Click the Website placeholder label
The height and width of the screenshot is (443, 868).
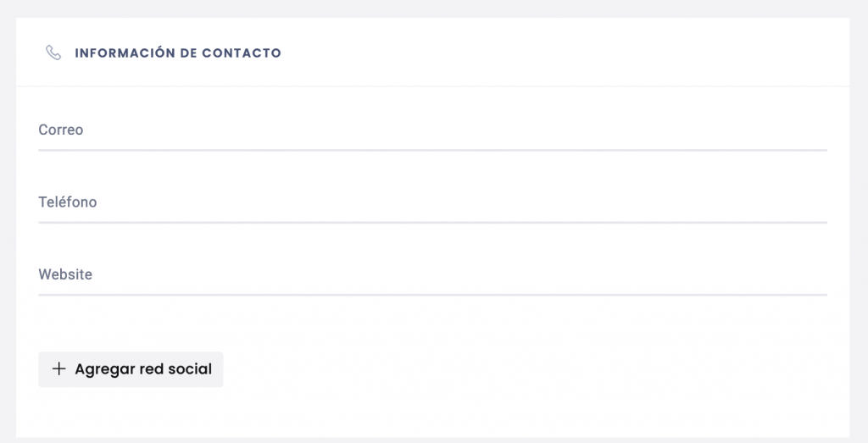tap(65, 274)
